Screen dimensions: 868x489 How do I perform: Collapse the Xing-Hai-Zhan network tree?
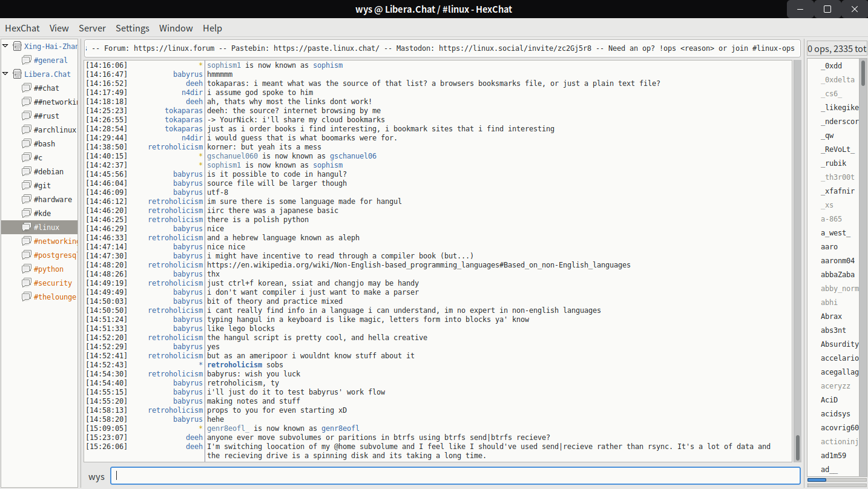click(6, 46)
